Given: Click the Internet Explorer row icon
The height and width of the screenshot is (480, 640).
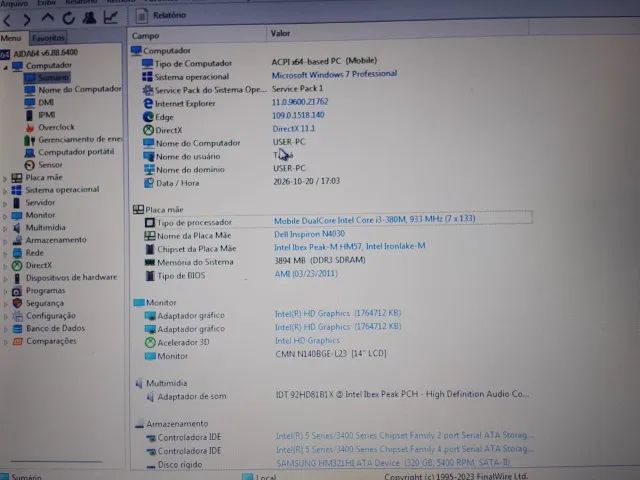Looking at the screenshot, I should click(x=148, y=103).
